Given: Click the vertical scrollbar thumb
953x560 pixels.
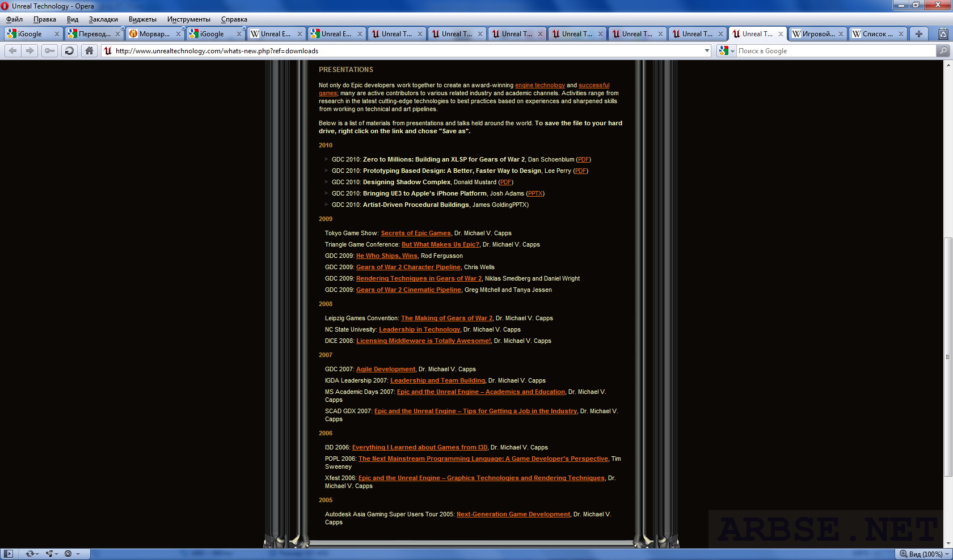Looking at the screenshot, I should coord(948,357).
